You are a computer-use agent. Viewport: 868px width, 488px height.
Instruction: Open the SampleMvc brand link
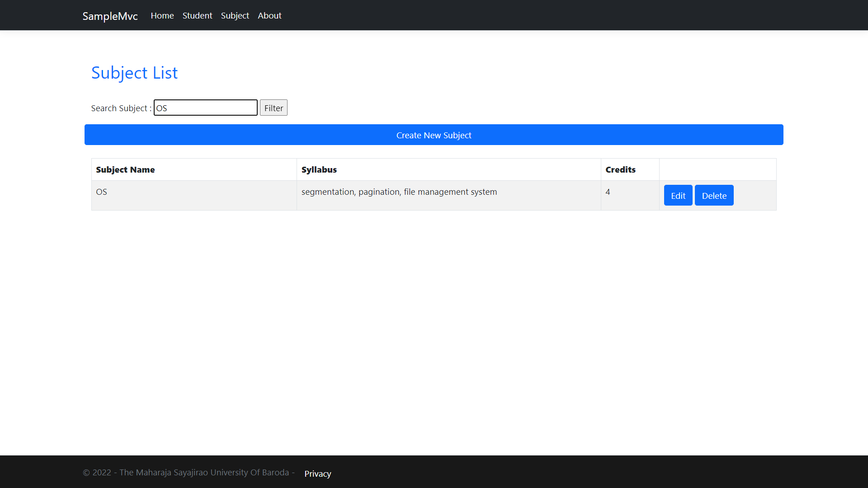[110, 16]
